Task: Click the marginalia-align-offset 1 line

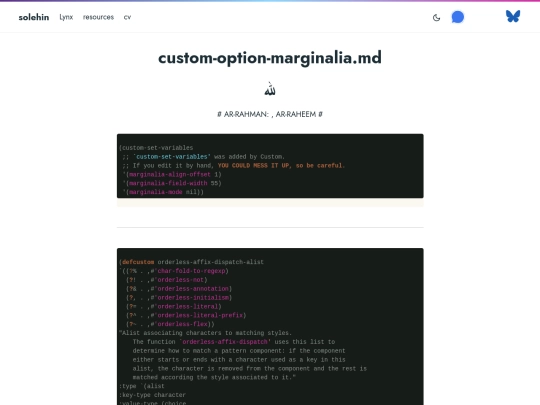Action: [172, 175]
